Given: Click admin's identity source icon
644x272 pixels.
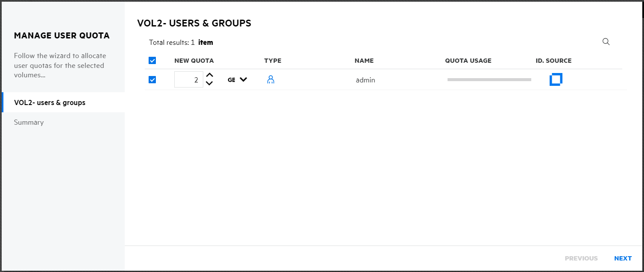Looking at the screenshot, I should tap(556, 79).
